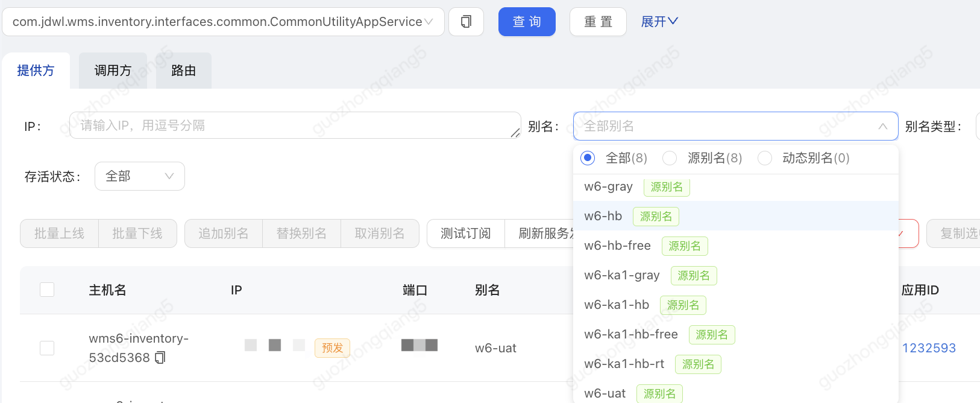This screenshot has width=980, height=403.
Task: Click the 重置 reset button
Action: (x=598, y=22)
